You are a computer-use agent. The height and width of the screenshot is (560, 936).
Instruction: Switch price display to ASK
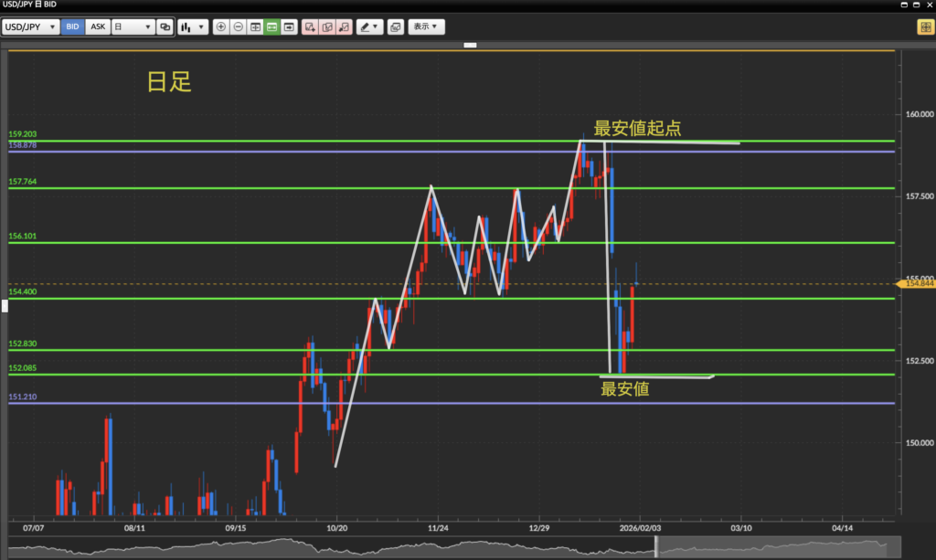(97, 27)
